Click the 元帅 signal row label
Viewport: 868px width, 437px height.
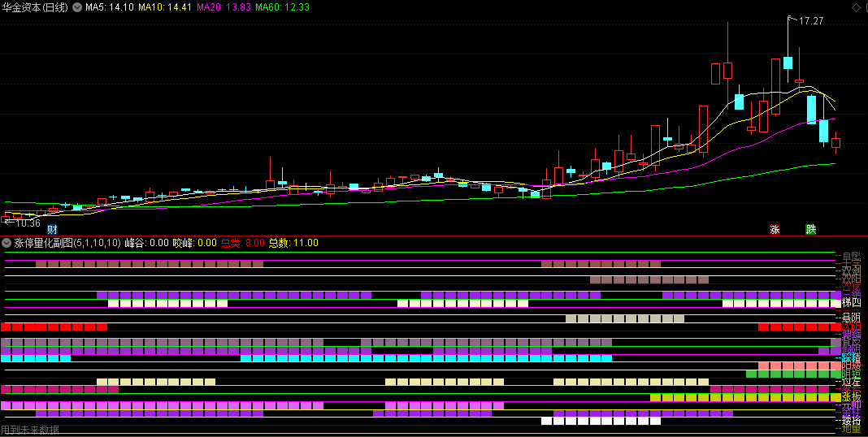pos(852,405)
